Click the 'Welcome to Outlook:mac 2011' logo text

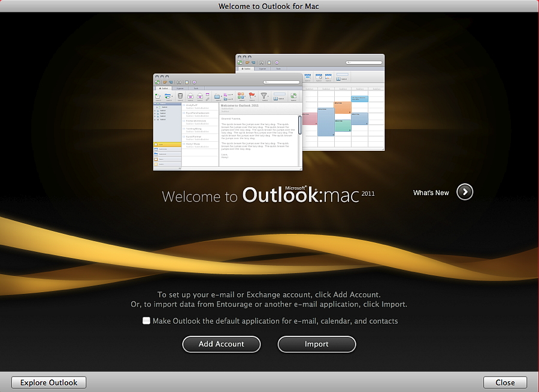click(268, 195)
